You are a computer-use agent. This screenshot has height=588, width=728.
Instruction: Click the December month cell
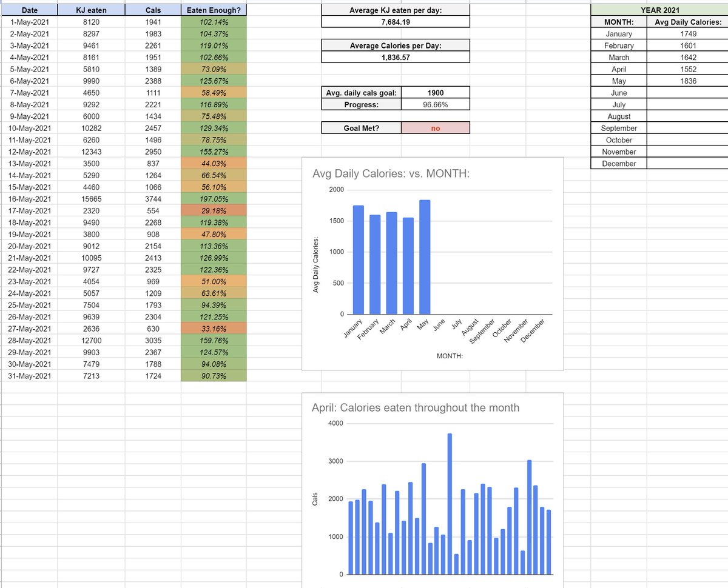pos(619,164)
